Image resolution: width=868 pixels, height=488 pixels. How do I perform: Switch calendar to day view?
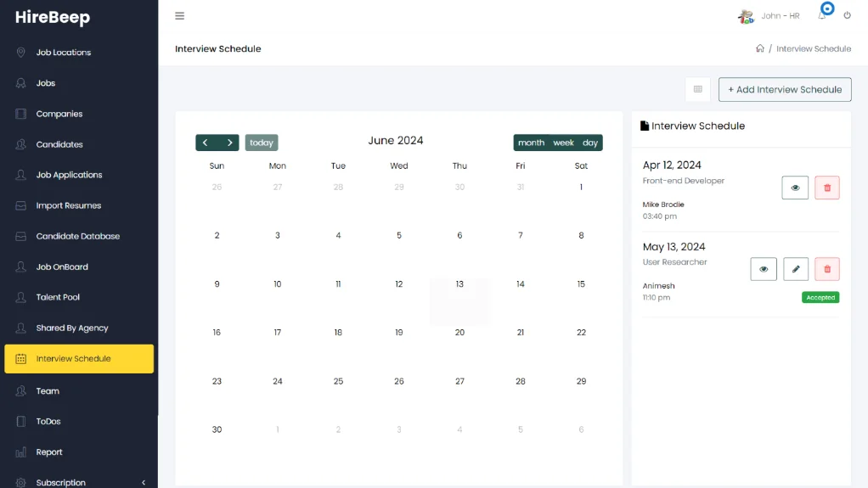[x=590, y=143]
